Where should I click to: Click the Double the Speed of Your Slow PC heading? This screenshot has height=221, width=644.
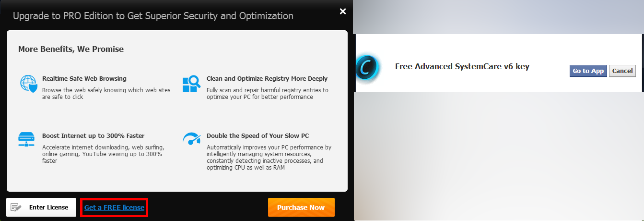tap(258, 135)
